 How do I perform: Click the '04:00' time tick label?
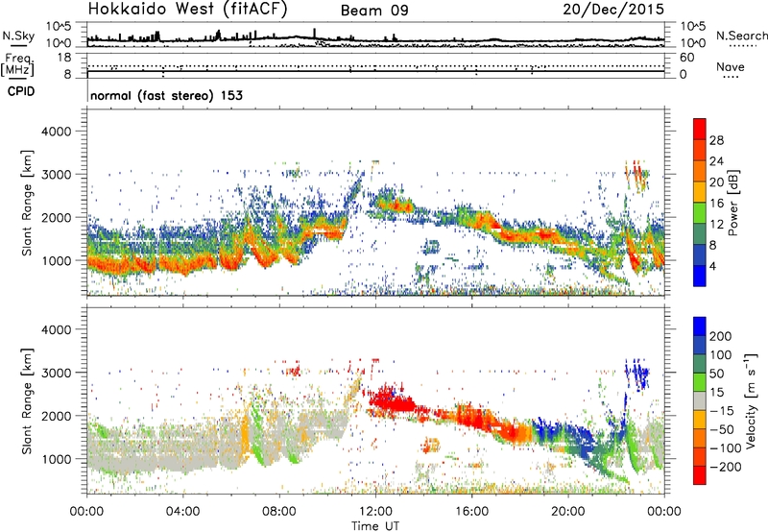183,512
